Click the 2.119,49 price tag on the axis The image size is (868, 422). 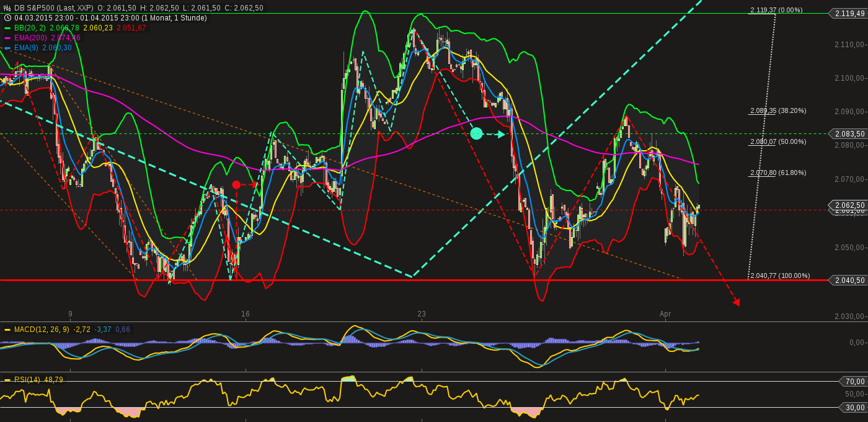tap(849, 13)
